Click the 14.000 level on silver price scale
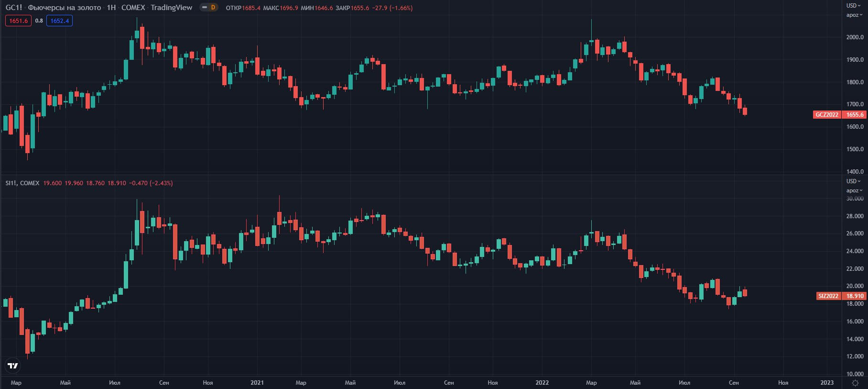868x389 pixels. [x=855, y=339]
